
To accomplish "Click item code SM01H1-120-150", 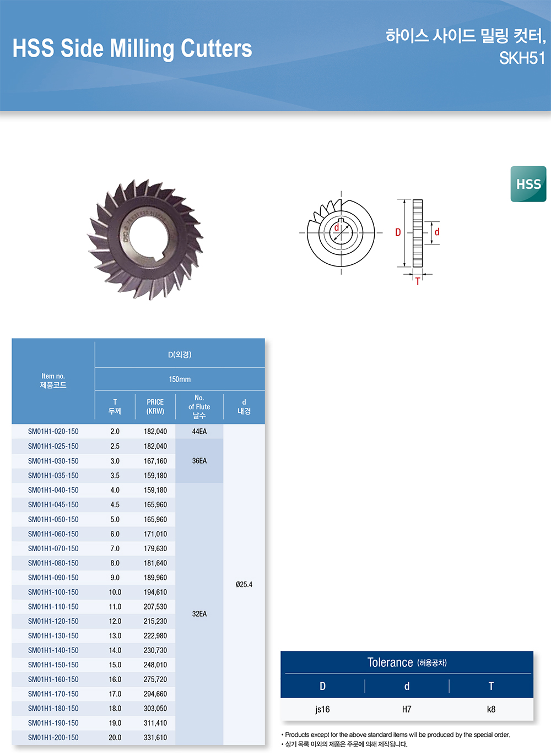I will (53, 621).
